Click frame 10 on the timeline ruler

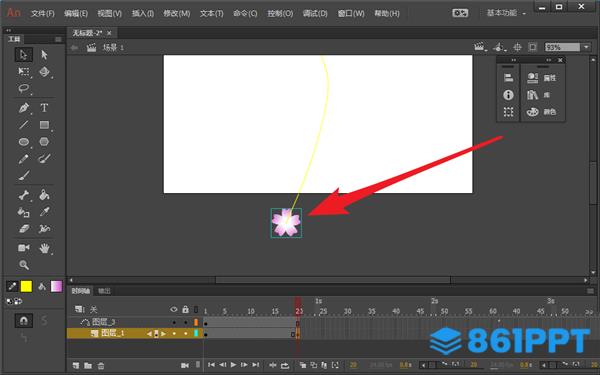click(x=251, y=311)
